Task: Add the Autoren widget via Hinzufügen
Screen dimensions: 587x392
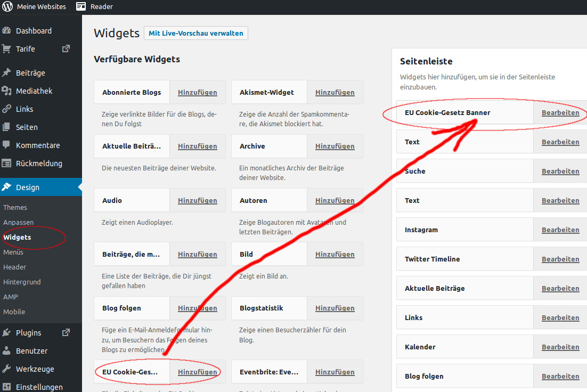Action: click(335, 201)
